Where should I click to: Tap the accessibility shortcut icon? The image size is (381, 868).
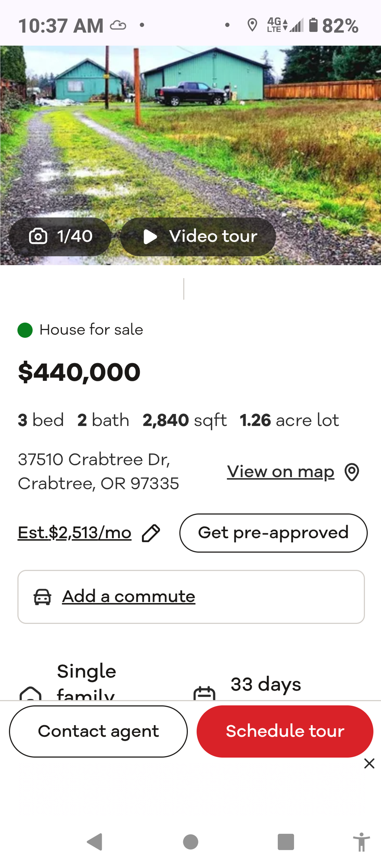pos(361,842)
